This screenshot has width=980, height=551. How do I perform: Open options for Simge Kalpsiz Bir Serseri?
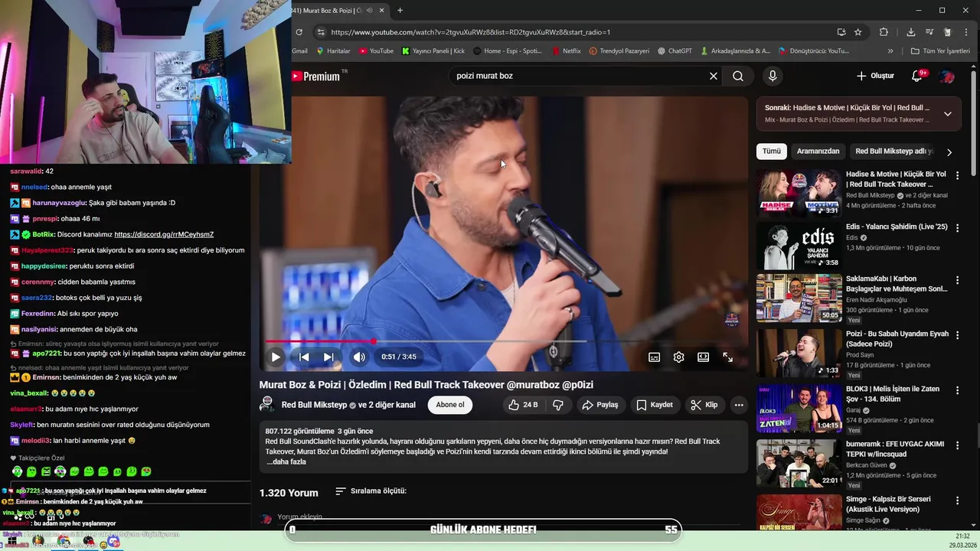click(x=957, y=500)
